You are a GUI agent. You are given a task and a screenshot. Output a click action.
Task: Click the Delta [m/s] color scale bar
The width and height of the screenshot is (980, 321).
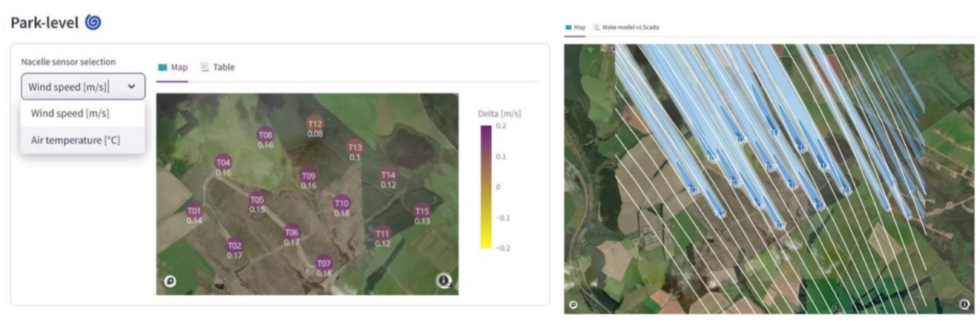pyautogui.click(x=485, y=187)
